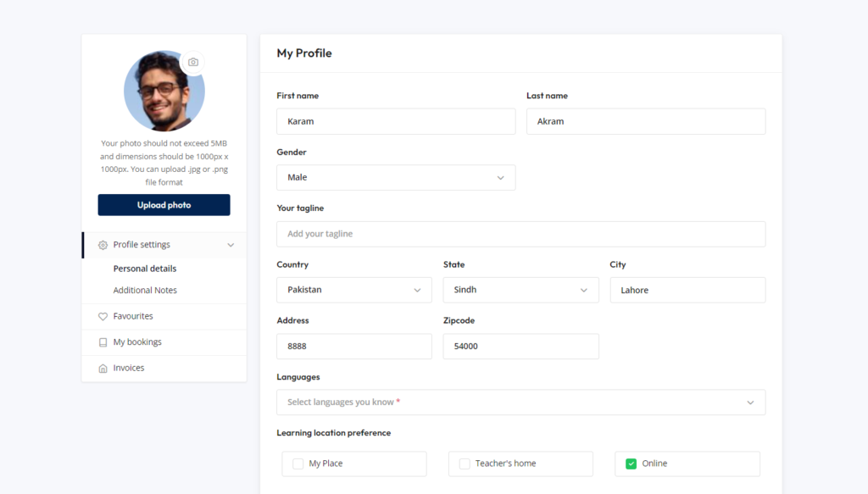This screenshot has height=494, width=868.
Task: Open the Languages selection dropdown
Action: (x=521, y=402)
